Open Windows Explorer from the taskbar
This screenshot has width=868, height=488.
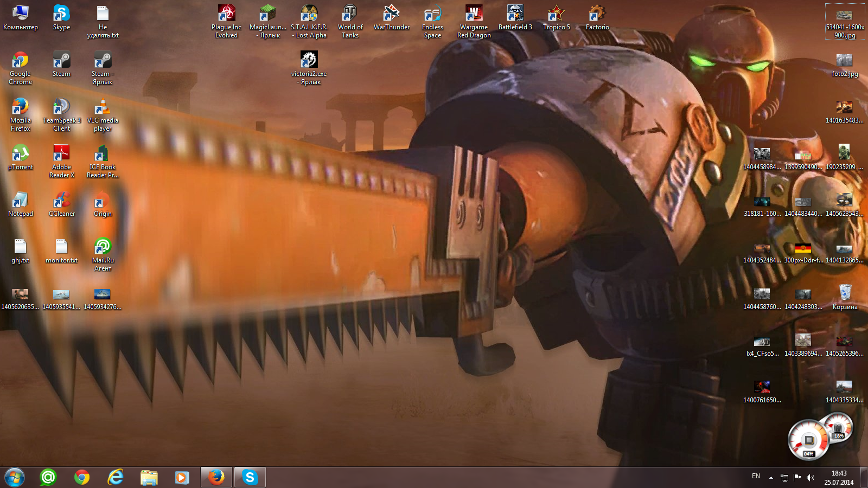[x=149, y=477]
